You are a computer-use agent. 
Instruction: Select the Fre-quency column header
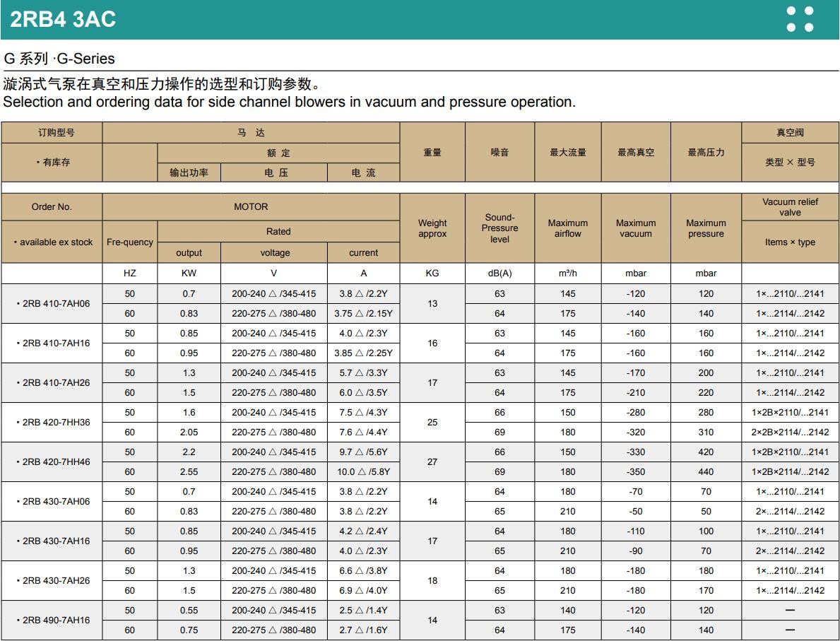click(130, 242)
